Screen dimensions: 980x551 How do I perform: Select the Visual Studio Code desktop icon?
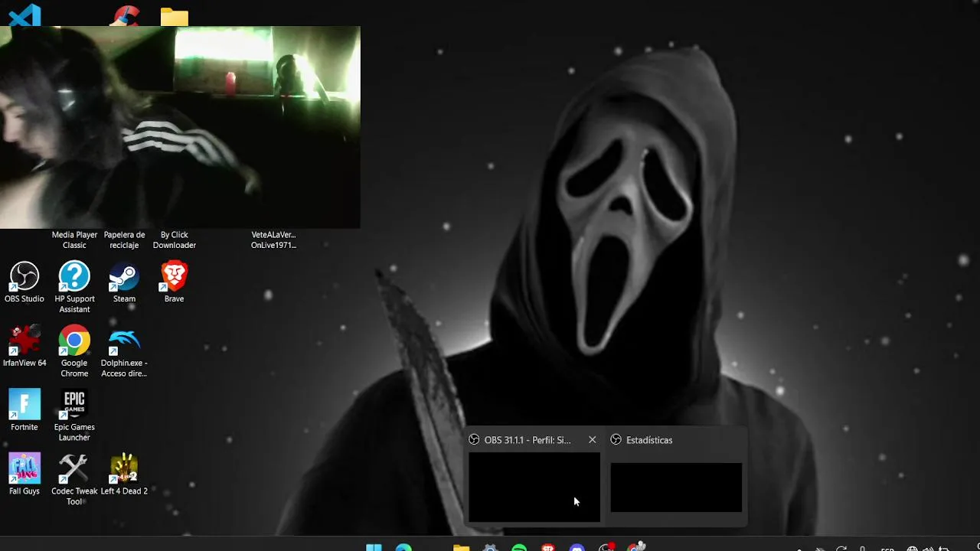[24, 15]
